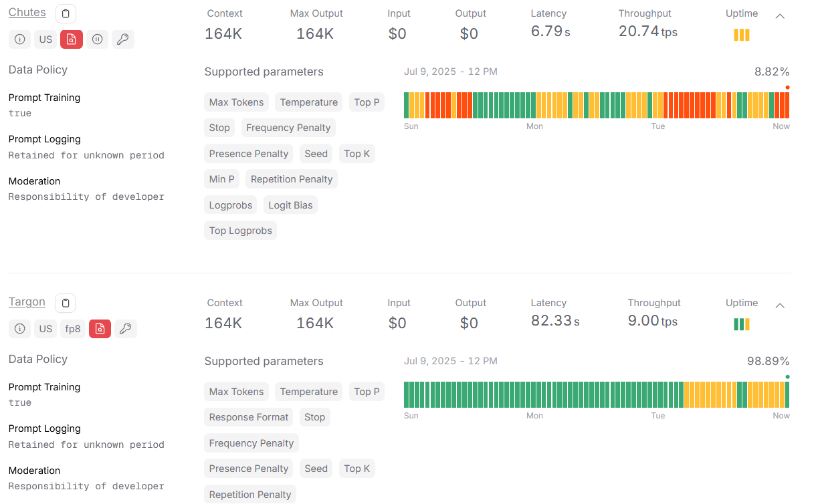Click Chutes Top P parameter chip
This screenshot has width=818, height=504.
(x=367, y=102)
